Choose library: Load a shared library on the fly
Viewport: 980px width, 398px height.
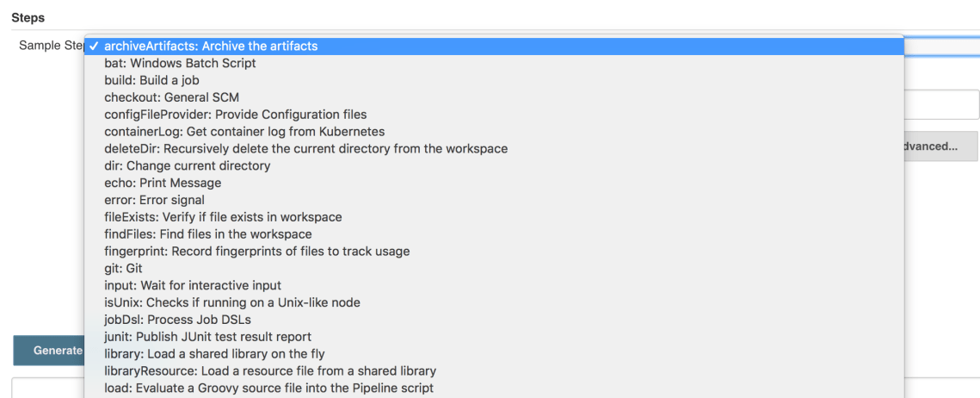pos(214,354)
